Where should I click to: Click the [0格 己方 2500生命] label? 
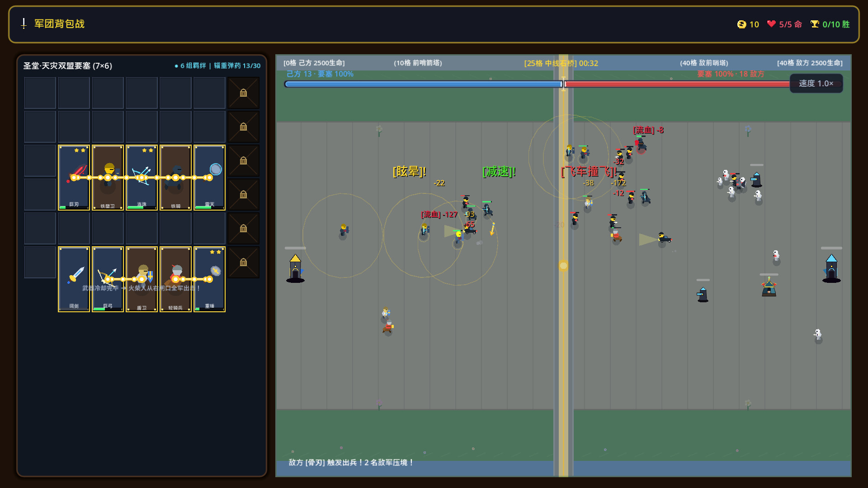(314, 63)
